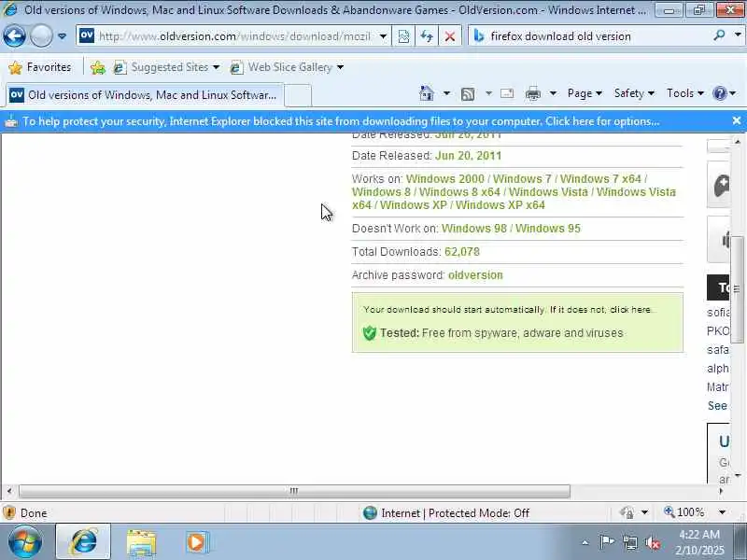This screenshot has height=560, width=747.
Task: Click the muted volume tray icon
Action: 652,542
